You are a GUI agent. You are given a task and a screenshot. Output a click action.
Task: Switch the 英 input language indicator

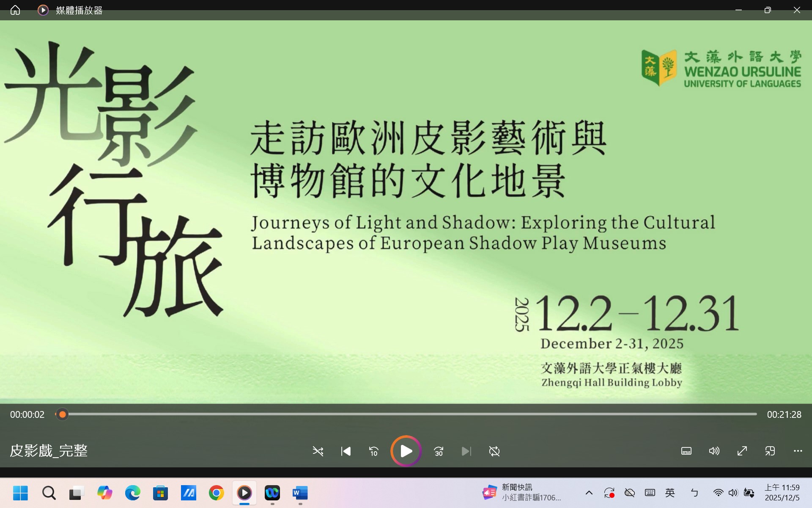tap(670, 493)
